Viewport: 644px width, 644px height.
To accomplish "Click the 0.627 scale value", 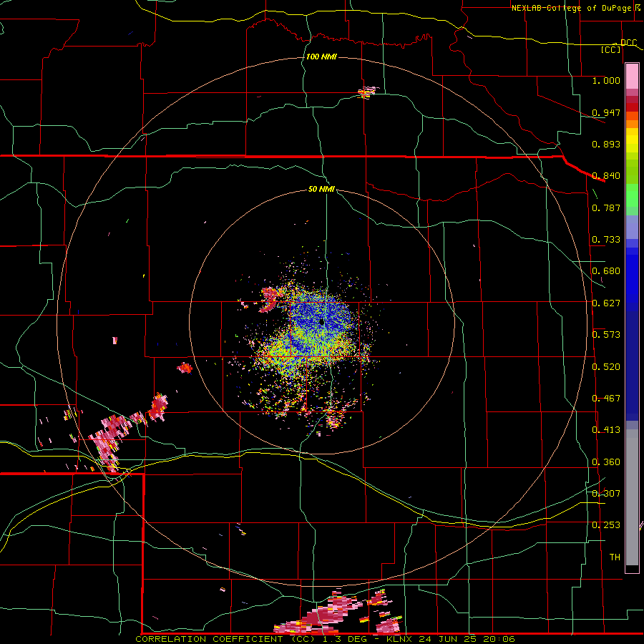I will coord(606,303).
